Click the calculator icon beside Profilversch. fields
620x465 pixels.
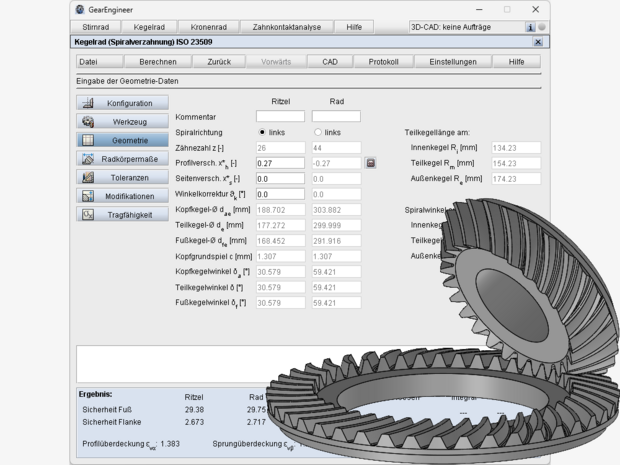[370, 163]
